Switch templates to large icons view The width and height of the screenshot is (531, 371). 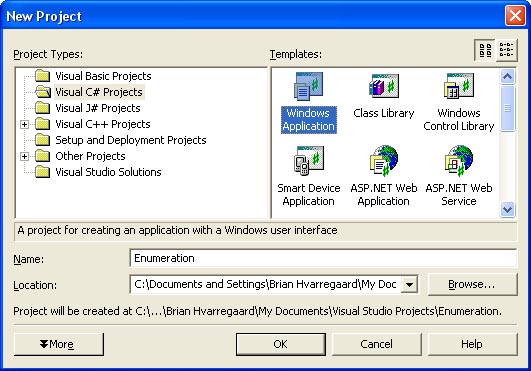(485, 50)
